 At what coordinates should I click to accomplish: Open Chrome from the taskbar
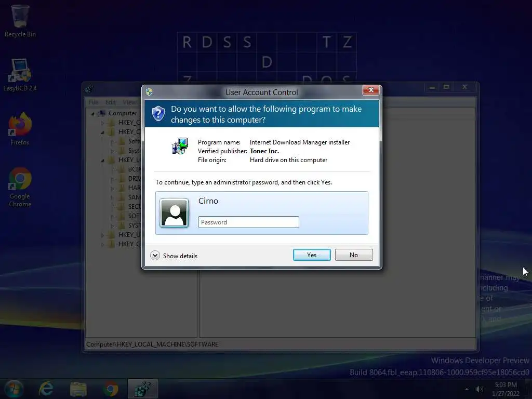(x=111, y=389)
